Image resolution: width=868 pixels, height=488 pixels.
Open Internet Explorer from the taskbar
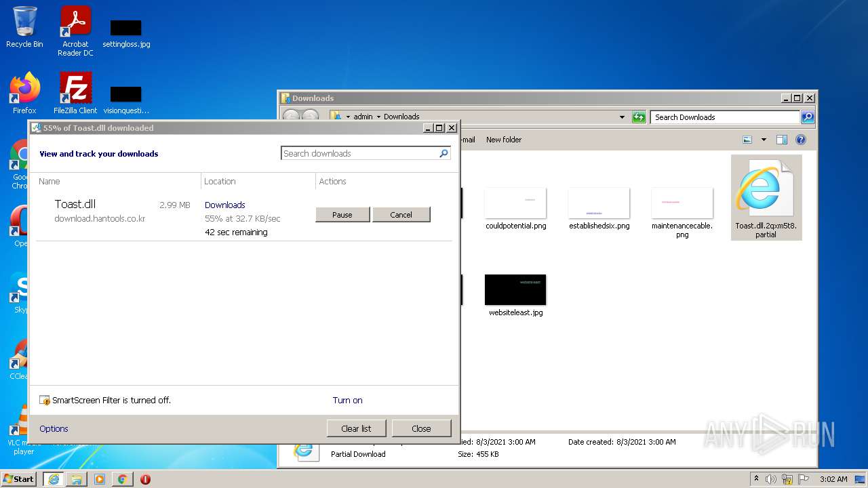point(54,479)
